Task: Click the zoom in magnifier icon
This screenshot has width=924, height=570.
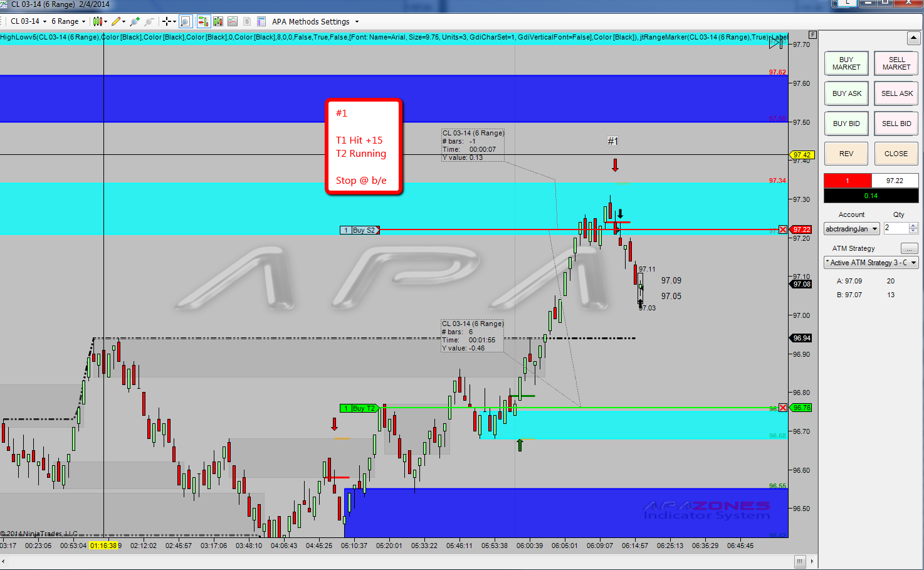Action: pyautogui.click(x=134, y=21)
